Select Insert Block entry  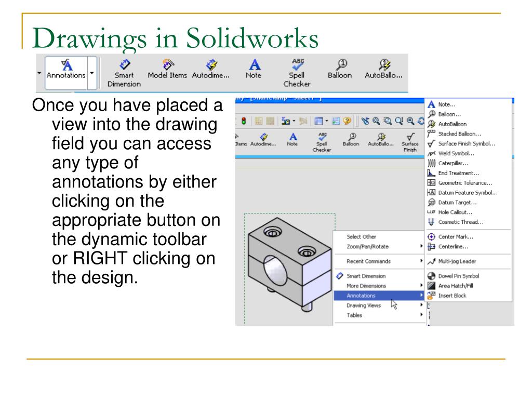(x=469, y=296)
